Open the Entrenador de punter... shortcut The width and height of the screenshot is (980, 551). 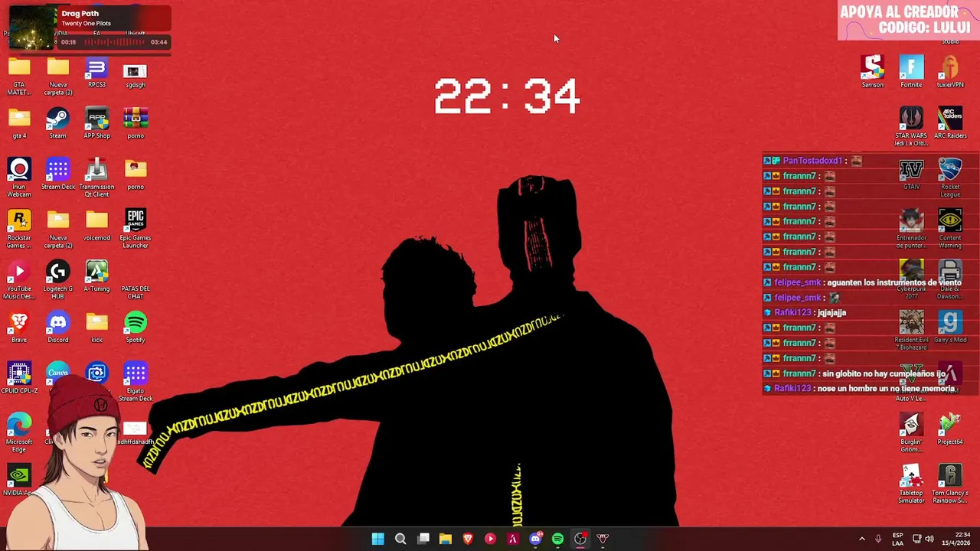(x=911, y=228)
